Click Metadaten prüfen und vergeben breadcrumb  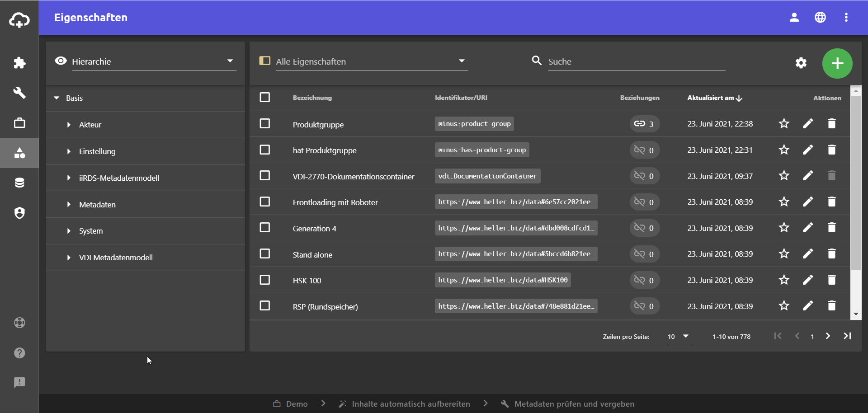point(568,404)
